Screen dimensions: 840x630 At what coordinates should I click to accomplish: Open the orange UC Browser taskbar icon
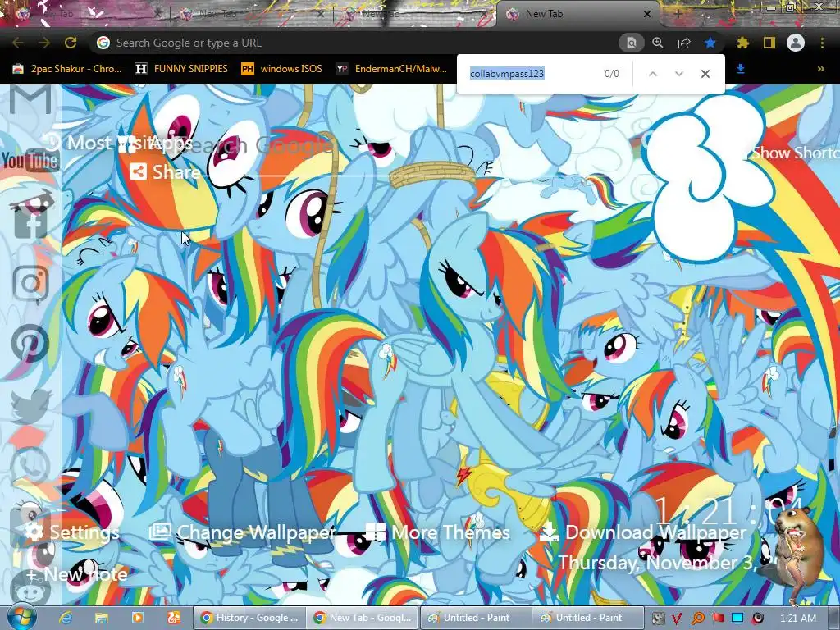[174, 619]
